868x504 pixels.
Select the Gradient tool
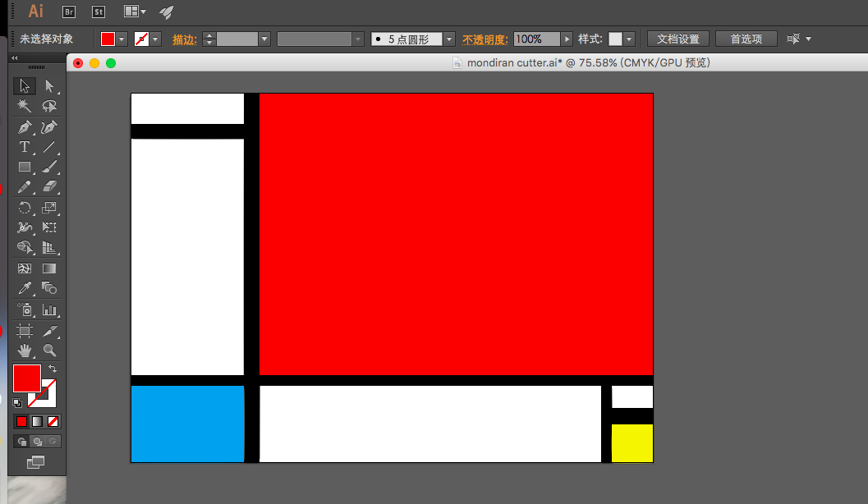pos(49,268)
